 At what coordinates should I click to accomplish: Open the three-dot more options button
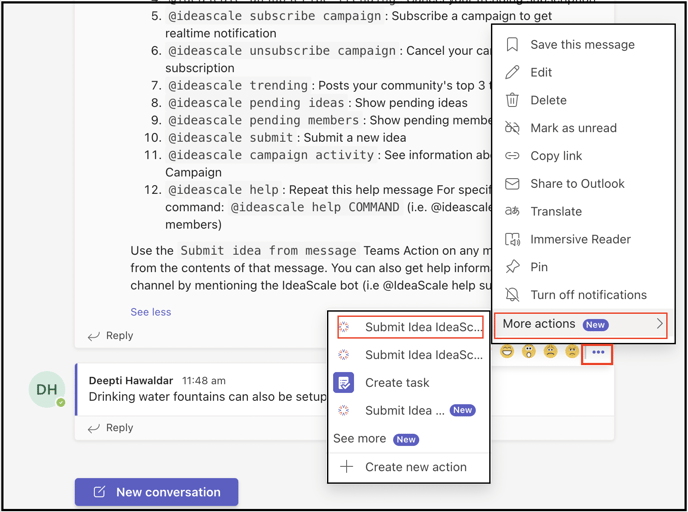coord(598,352)
